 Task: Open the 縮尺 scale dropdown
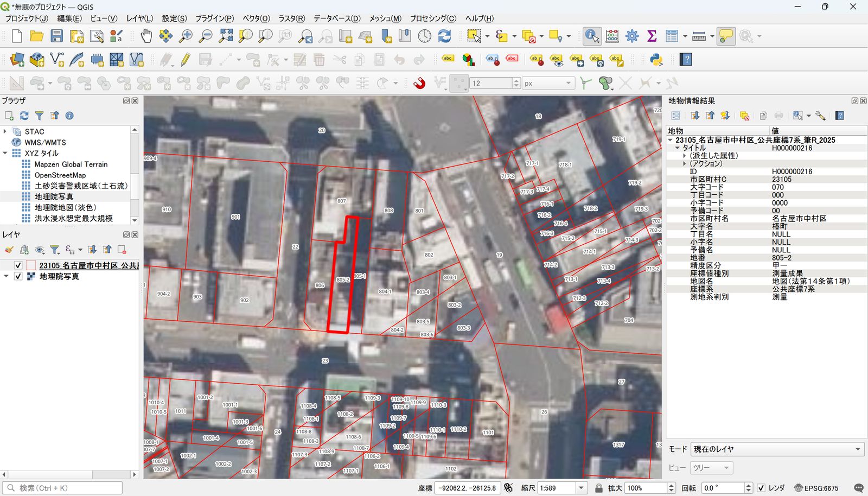(x=581, y=488)
